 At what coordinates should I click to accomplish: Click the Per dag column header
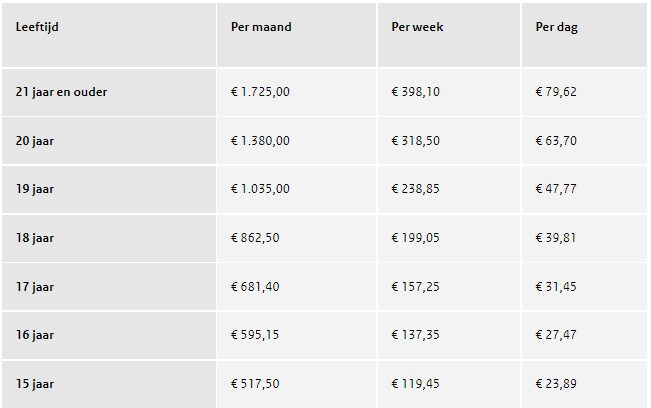(x=556, y=27)
